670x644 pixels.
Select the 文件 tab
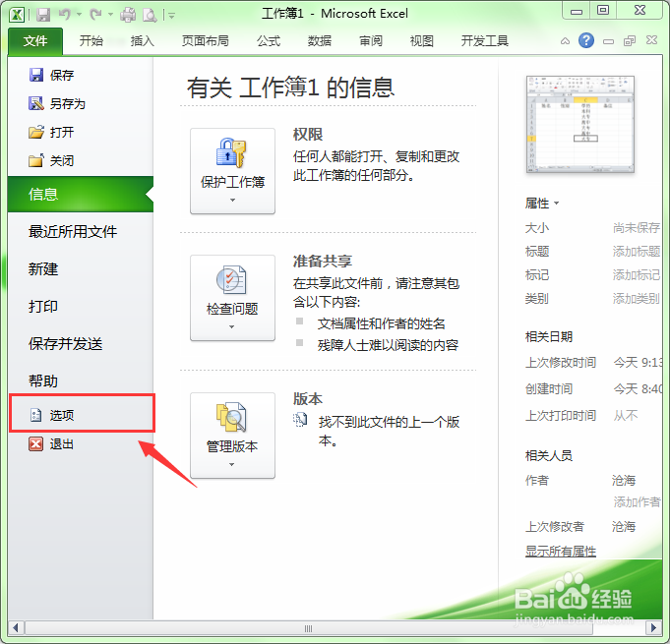click(35, 41)
